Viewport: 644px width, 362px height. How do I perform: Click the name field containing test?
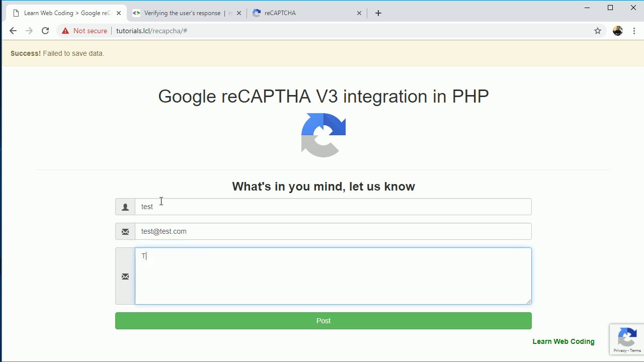(333, 207)
